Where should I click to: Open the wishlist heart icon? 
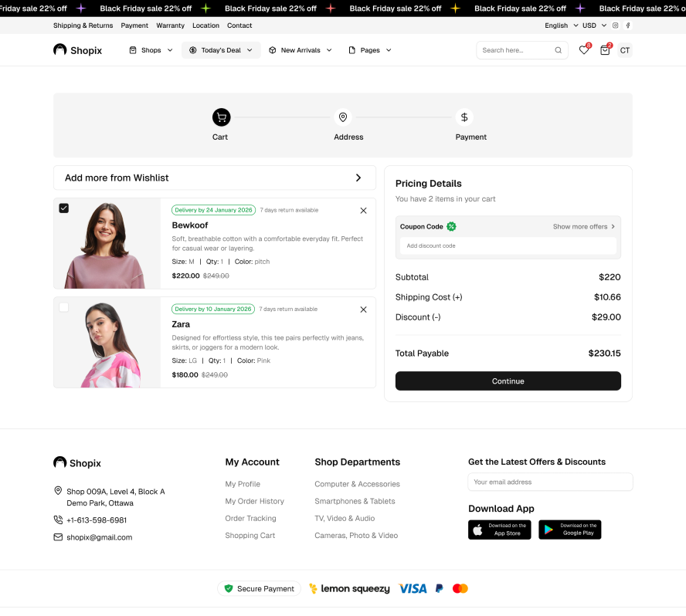(583, 50)
